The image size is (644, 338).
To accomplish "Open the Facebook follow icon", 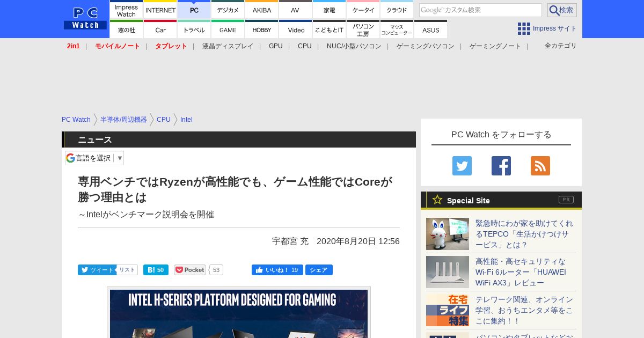I will click(x=501, y=166).
